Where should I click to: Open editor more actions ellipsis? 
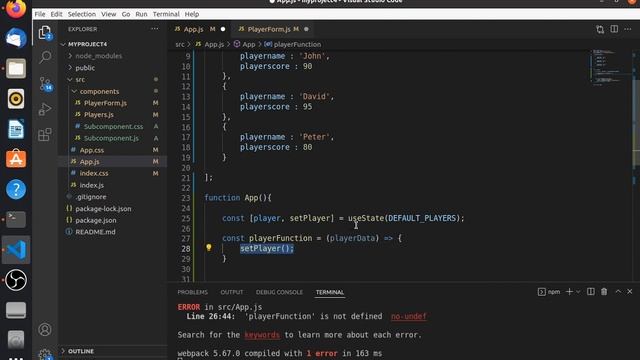pyautogui.click(x=628, y=29)
